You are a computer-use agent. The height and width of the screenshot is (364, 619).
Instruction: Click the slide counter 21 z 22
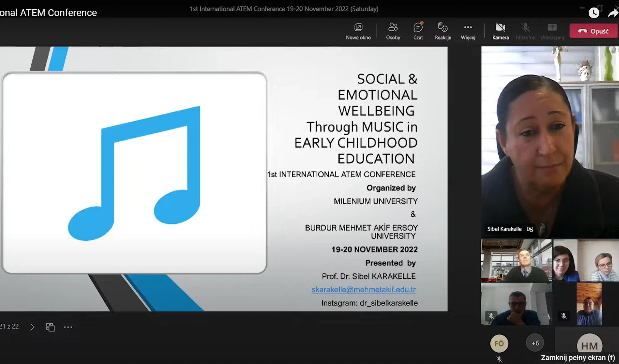point(9,327)
